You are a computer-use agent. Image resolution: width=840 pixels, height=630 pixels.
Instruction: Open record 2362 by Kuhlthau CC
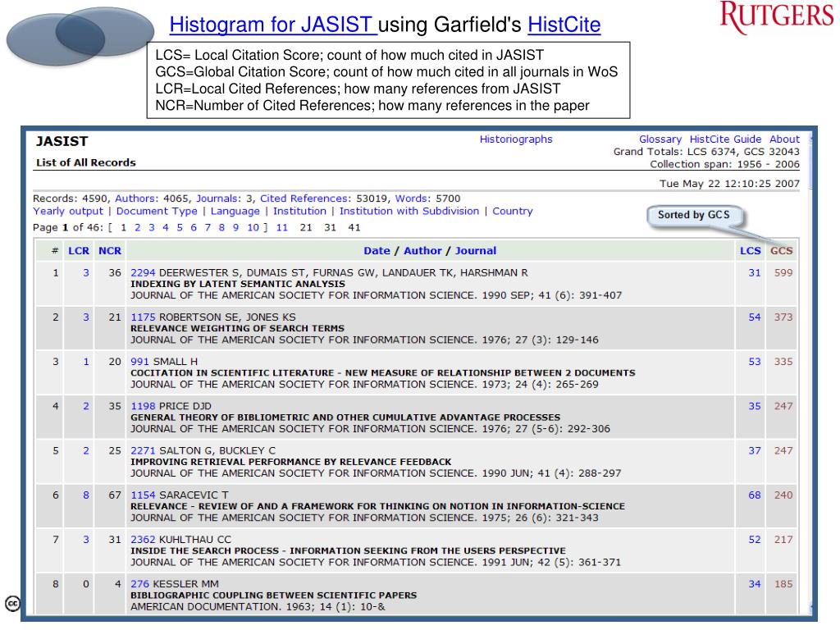(143, 540)
